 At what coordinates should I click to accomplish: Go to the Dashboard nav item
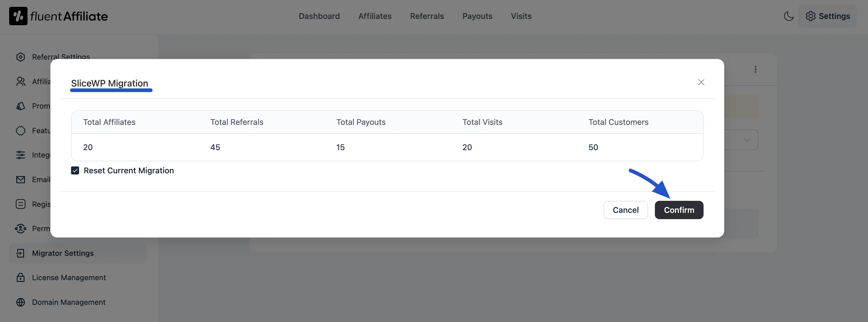click(319, 16)
